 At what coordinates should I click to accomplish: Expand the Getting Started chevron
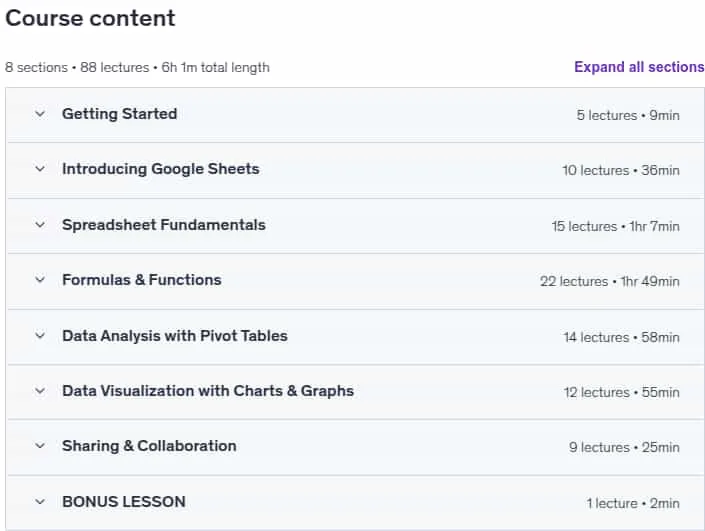tap(40, 114)
